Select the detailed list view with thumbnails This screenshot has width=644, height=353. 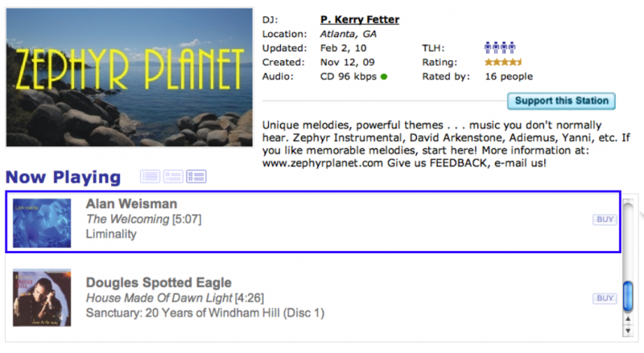(196, 176)
